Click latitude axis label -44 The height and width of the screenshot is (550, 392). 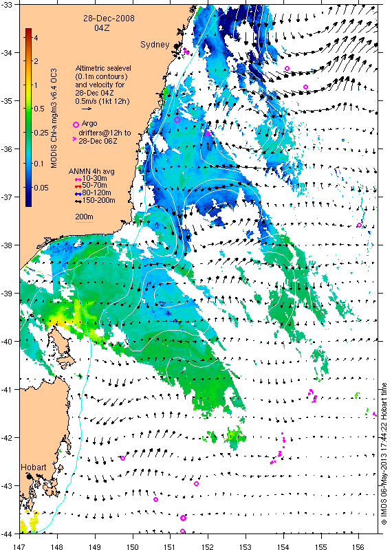coord(6,534)
